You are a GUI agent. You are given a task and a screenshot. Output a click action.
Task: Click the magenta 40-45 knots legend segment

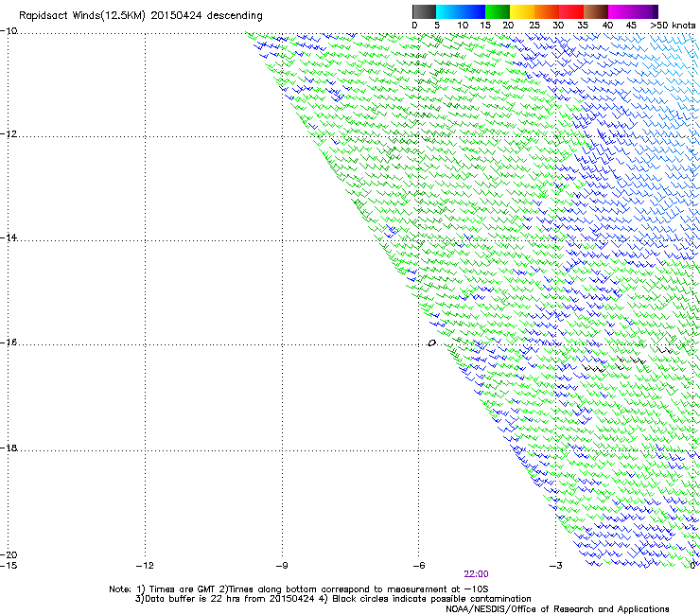(x=621, y=11)
